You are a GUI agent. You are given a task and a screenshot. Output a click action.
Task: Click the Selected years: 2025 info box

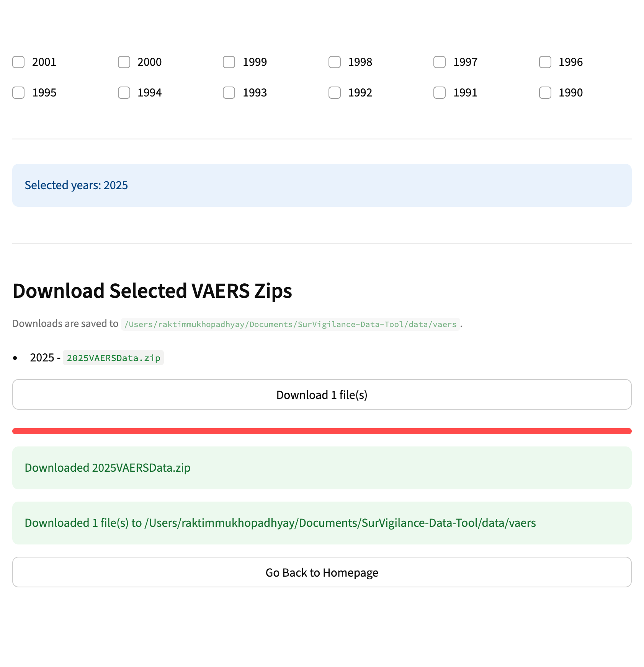[x=322, y=185]
